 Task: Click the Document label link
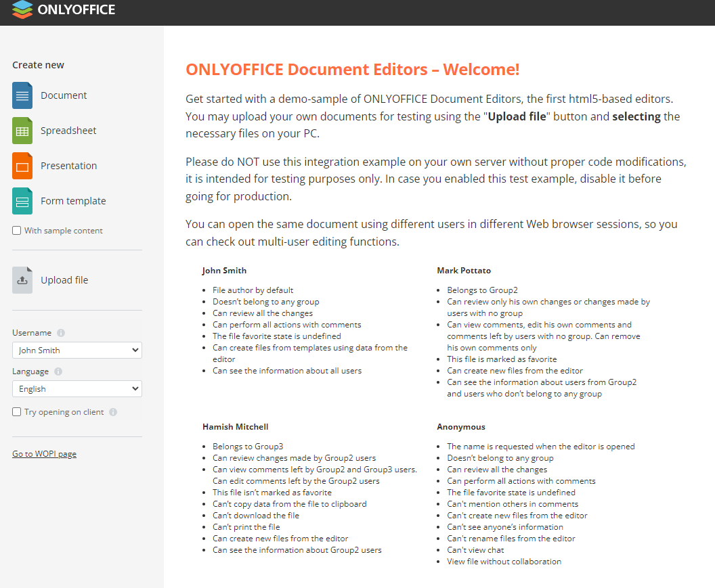pos(64,95)
